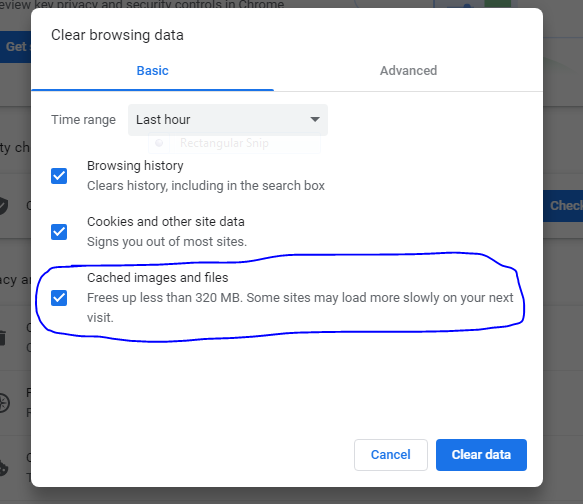Click the partially hidden Check now button

point(563,206)
